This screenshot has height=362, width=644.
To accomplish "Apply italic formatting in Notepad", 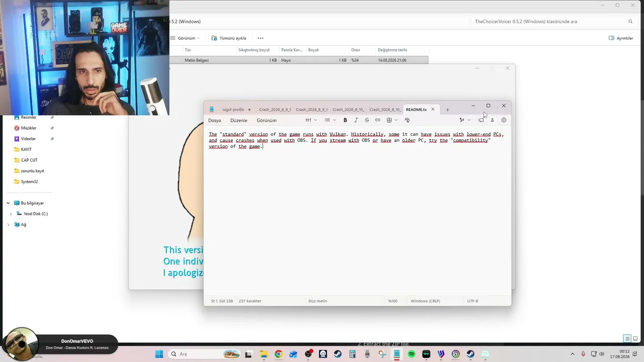I will pyautogui.click(x=356, y=120).
